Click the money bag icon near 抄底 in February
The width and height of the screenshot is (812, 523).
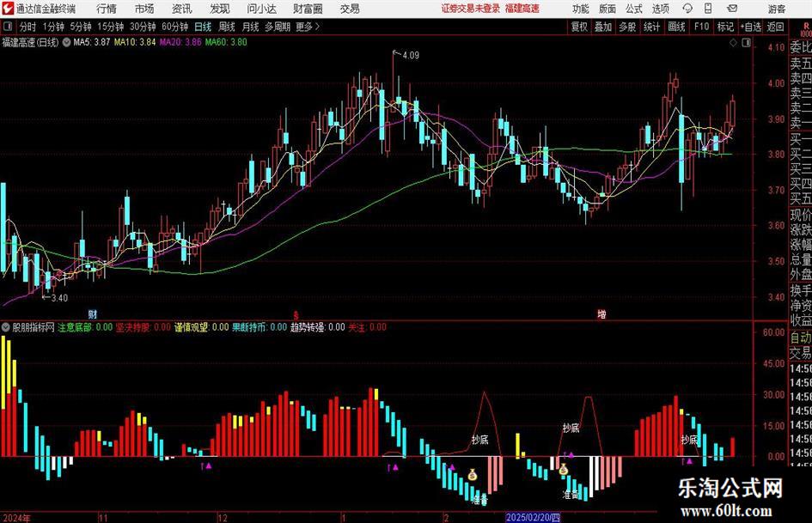point(473,474)
